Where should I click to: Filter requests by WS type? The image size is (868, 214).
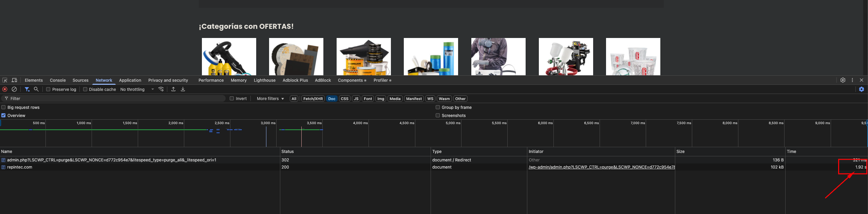(430, 99)
